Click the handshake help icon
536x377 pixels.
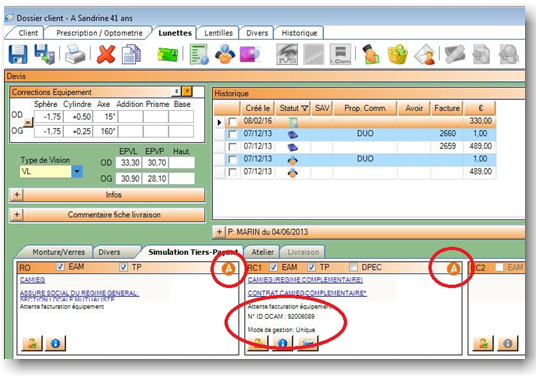(x=225, y=54)
